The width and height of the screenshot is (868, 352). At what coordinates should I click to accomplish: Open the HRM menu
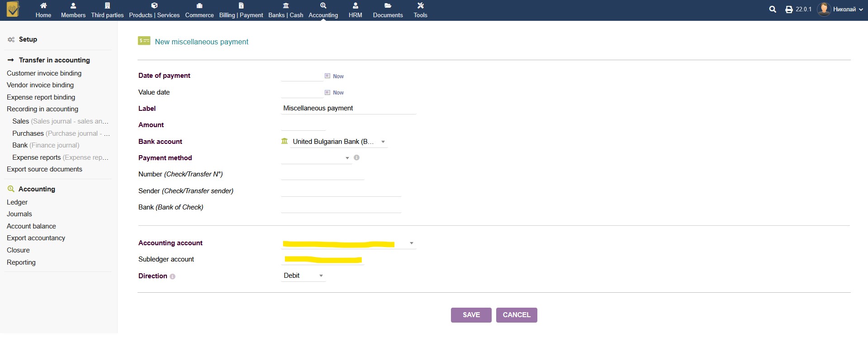(x=355, y=10)
